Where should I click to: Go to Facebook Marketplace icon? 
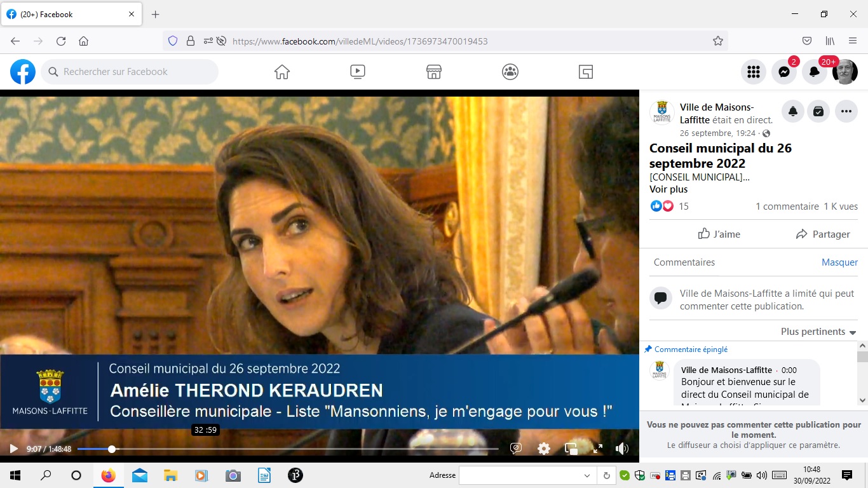pyautogui.click(x=434, y=72)
